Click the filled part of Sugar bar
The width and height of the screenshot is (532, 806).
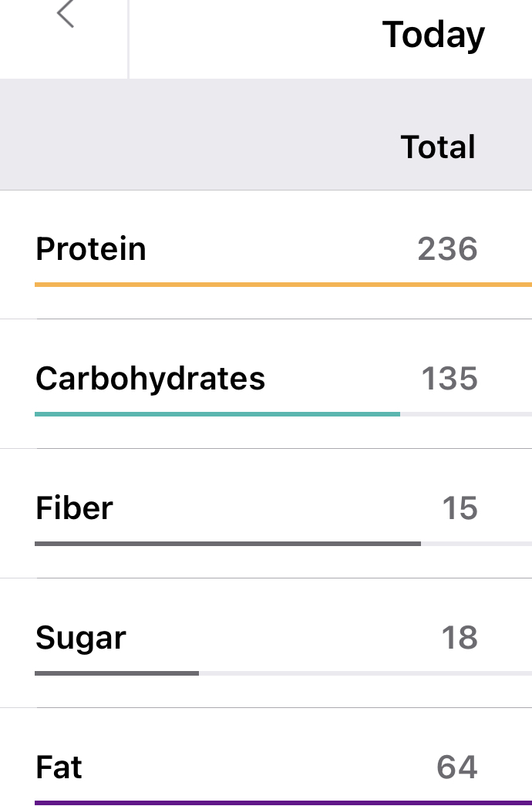116,673
